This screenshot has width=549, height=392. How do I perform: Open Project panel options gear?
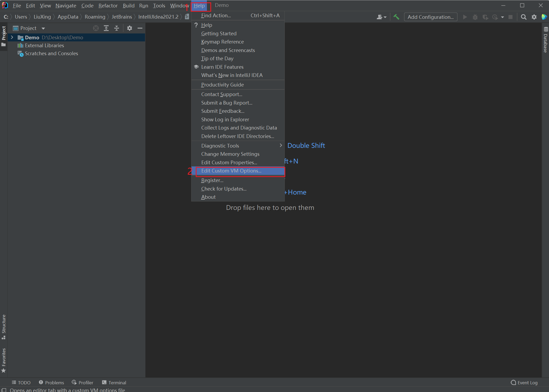point(129,28)
